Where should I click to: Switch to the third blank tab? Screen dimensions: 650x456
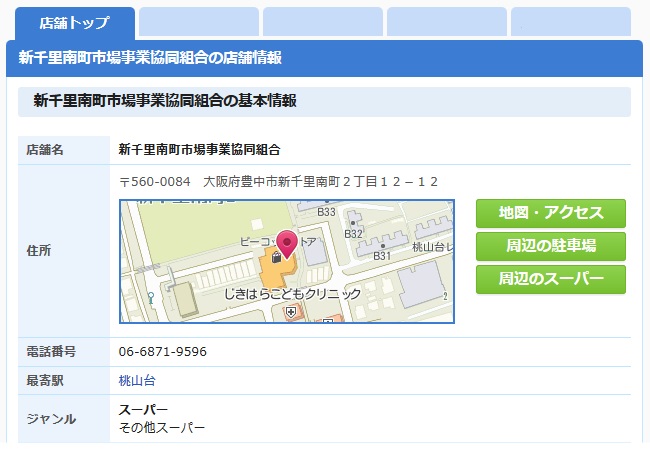[x=322, y=22]
